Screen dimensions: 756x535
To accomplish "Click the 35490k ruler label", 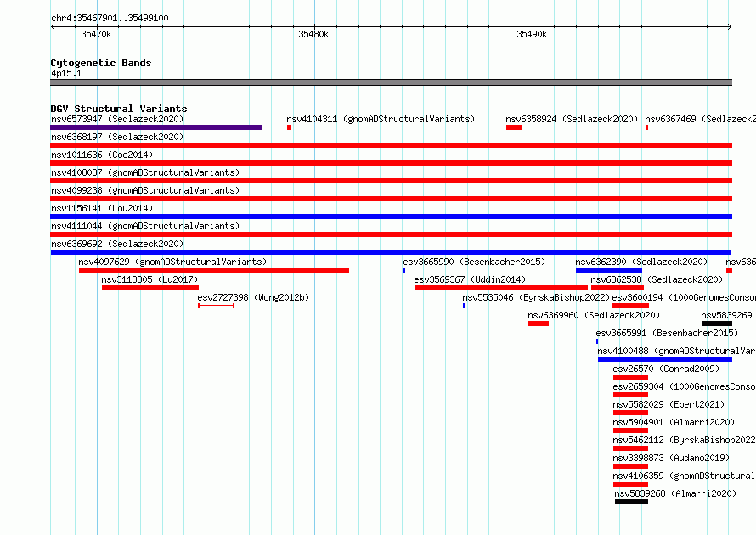I will [x=532, y=34].
